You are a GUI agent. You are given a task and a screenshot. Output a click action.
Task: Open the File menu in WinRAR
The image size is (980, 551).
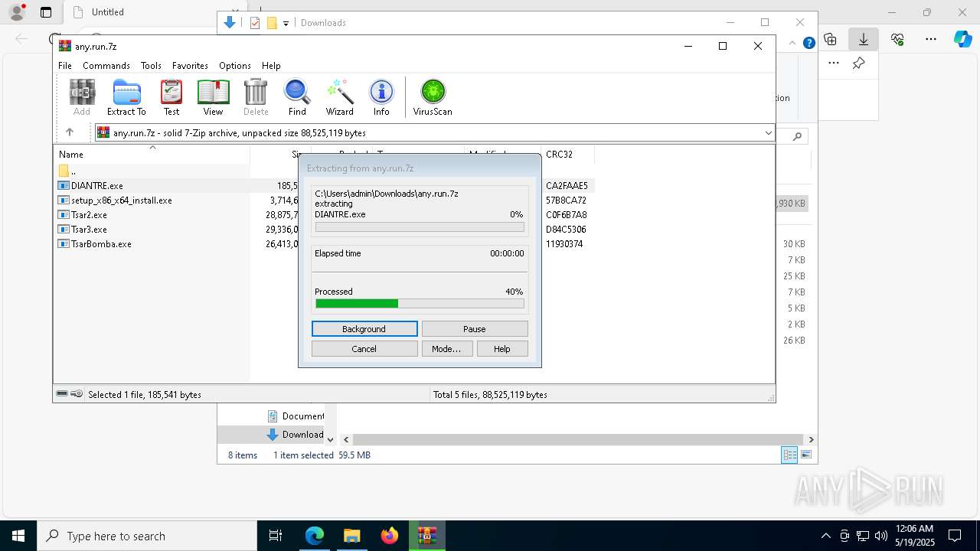[65, 66]
